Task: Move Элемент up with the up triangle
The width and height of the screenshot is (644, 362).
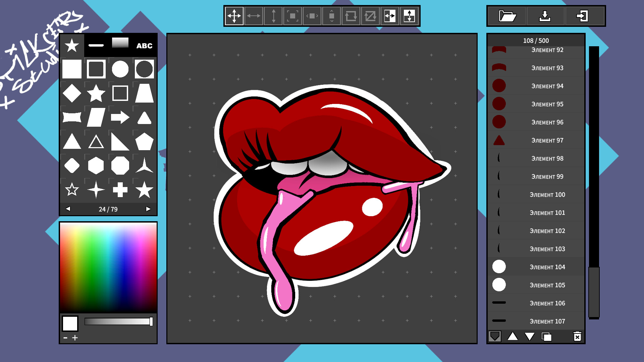Action: coord(513,337)
